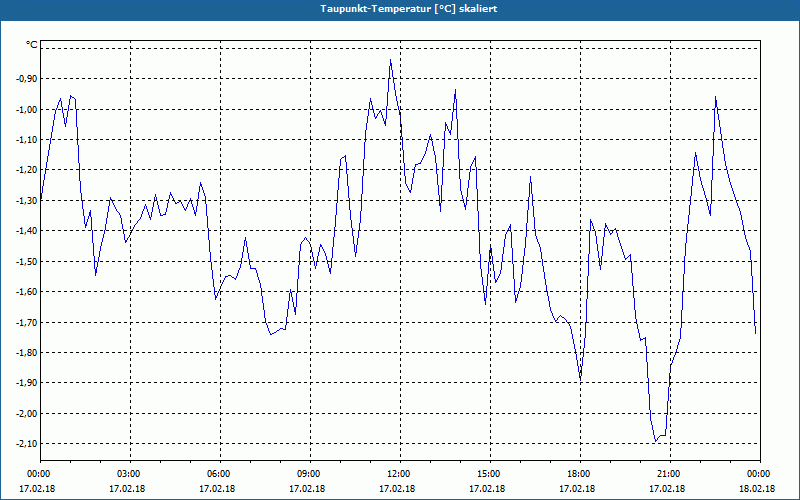Click the 18:00 time label
The width and height of the screenshot is (800, 500).
(577, 474)
